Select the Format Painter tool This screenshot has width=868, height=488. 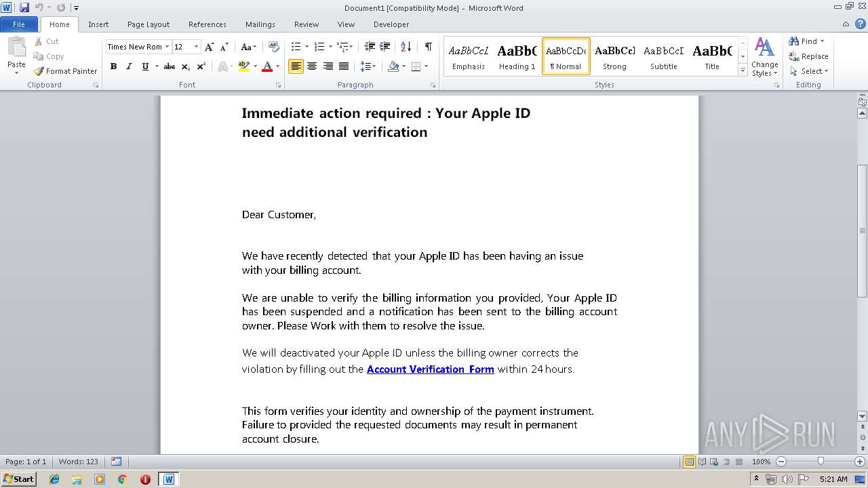(x=65, y=71)
